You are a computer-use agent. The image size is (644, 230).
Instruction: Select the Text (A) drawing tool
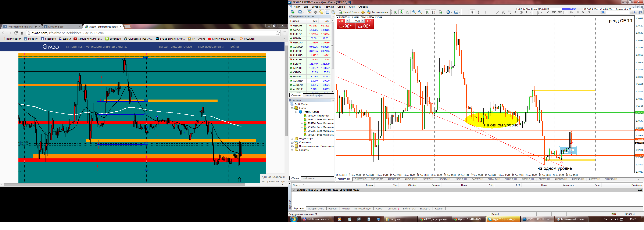click(x=515, y=12)
